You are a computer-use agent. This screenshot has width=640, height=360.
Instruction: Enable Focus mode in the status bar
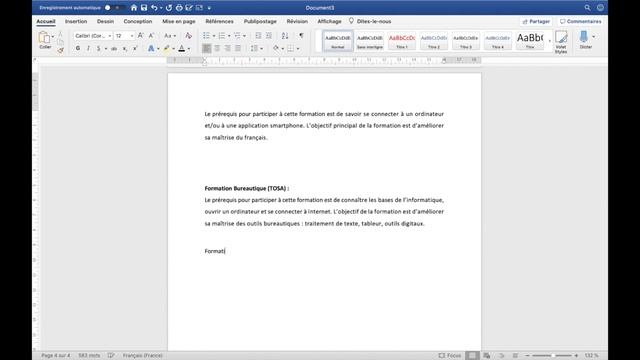(449, 356)
